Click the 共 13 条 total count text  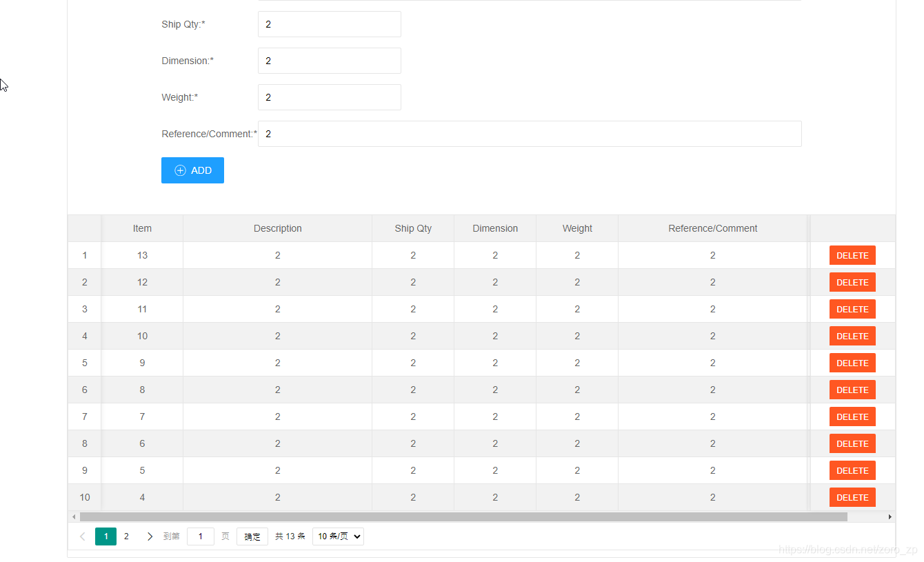coord(290,536)
